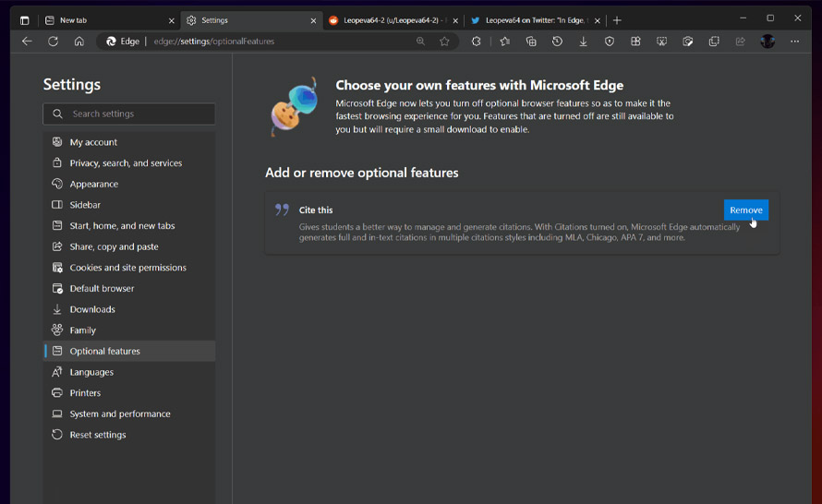The height and width of the screenshot is (504, 822).
Task: Open the home page icon
Action: (79, 42)
